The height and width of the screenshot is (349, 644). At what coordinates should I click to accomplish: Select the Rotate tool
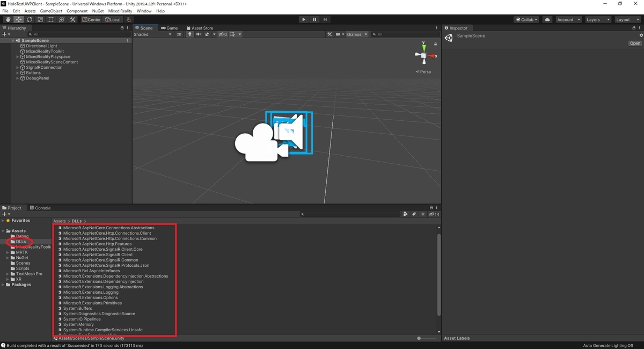pos(30,19)
